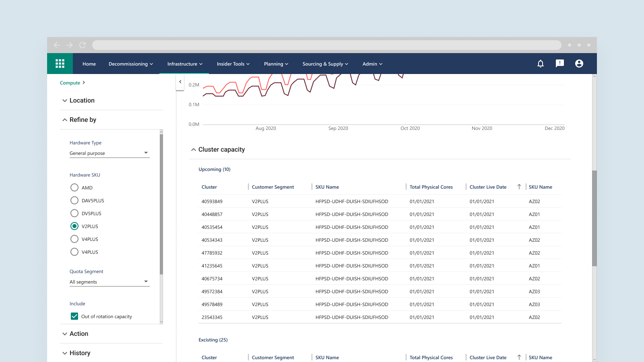The width and height of the screenshot is (644, 362).
Task: Open the Quota Segment dropdown
Action: [109, 282]
